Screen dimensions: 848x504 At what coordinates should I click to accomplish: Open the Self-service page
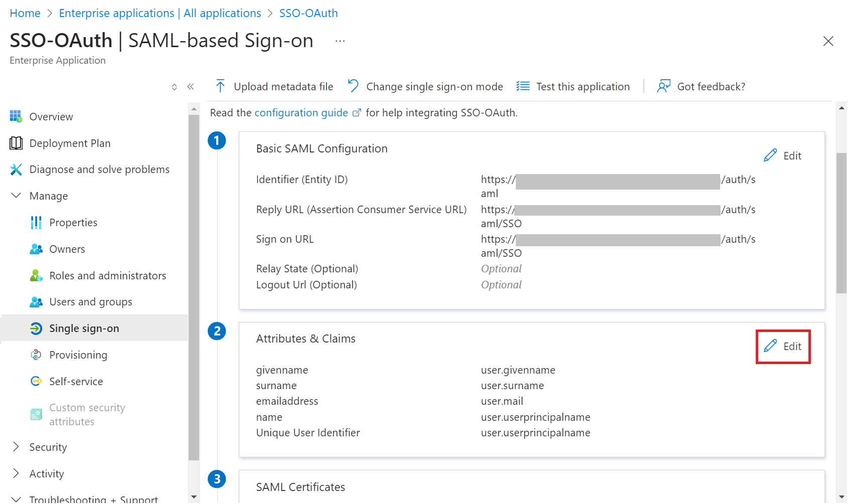76,382
